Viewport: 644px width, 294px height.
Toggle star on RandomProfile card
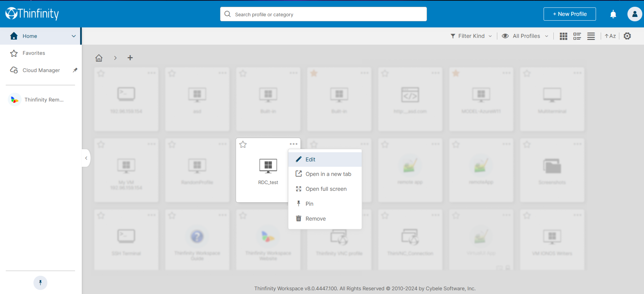tap(172, 144)
